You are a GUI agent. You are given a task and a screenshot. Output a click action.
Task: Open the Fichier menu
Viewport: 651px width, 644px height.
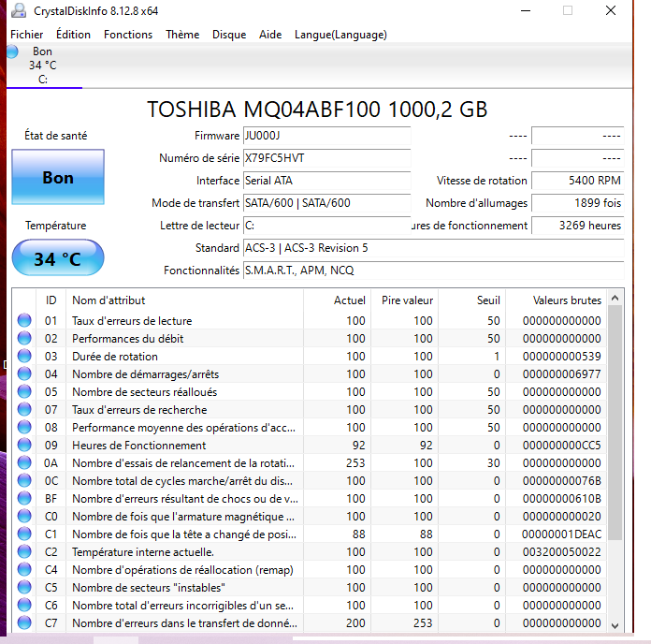(26, 35)
